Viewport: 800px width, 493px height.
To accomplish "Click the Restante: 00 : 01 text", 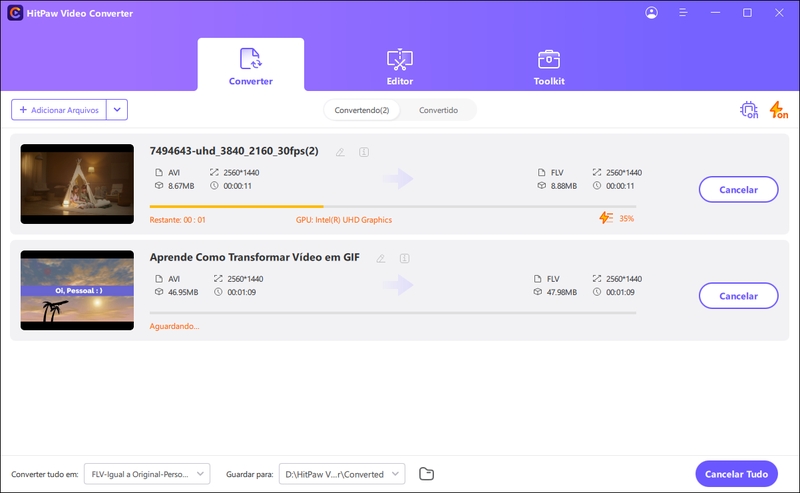I will 178,219.
